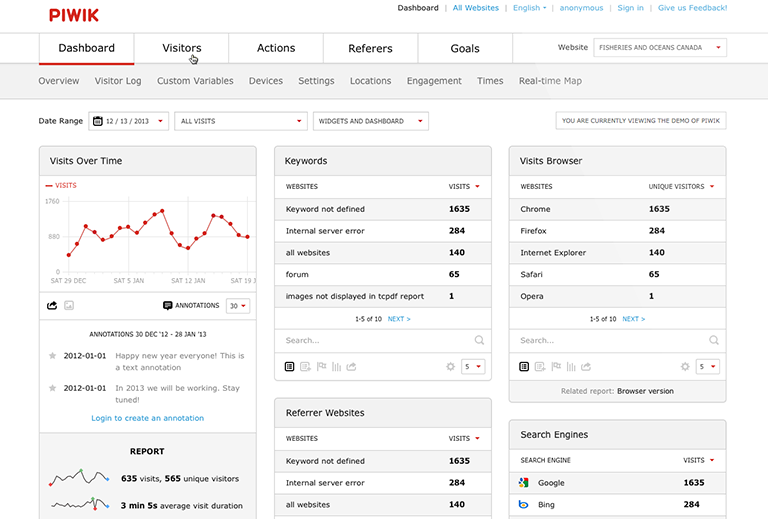Switch to the Referers tab

tap(370, 48)
